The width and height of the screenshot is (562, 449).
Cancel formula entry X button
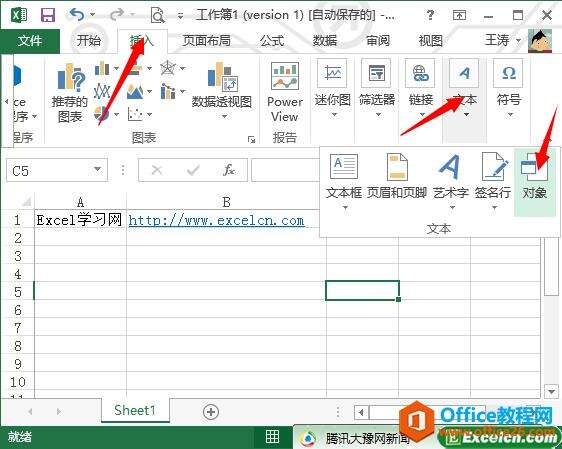(x=157, y=170)
